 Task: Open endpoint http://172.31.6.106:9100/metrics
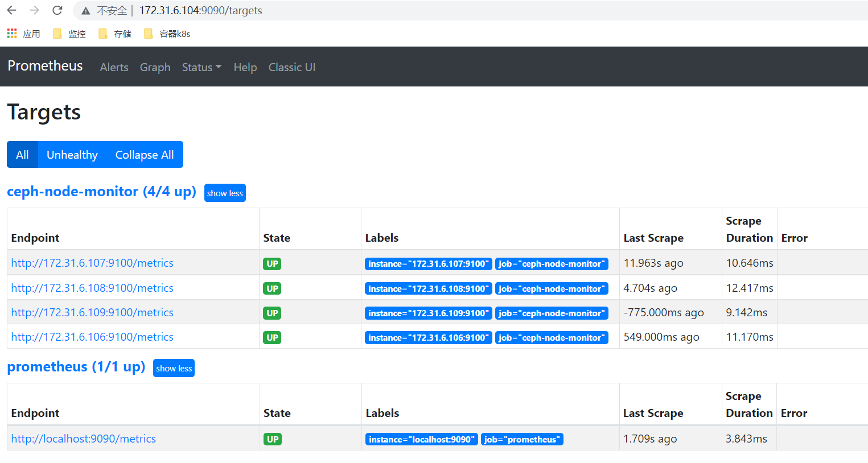pos(92,337)
